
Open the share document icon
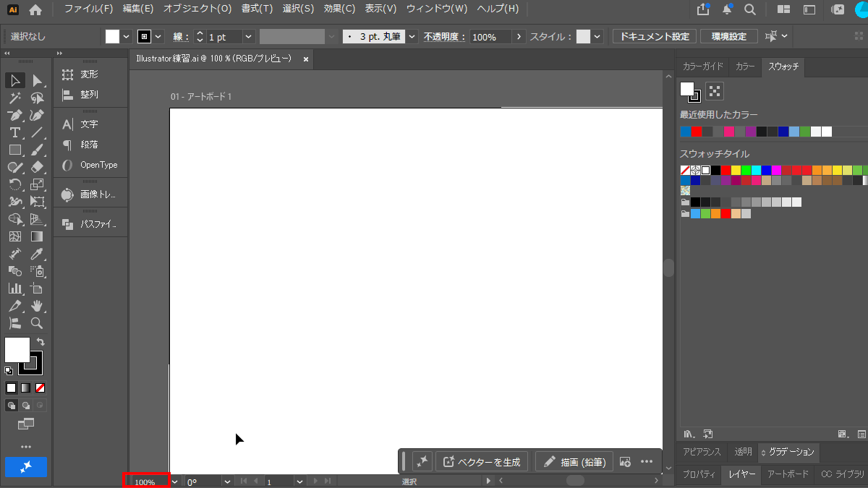pos(703,9)
